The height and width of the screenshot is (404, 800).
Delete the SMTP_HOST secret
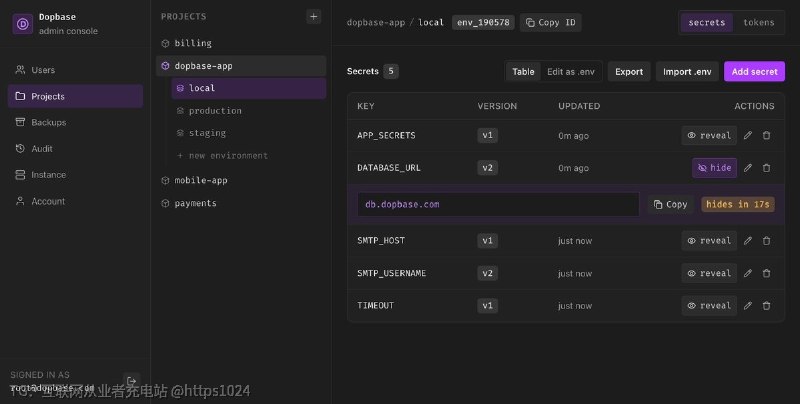pyautogui.click(x=766, y=241)
